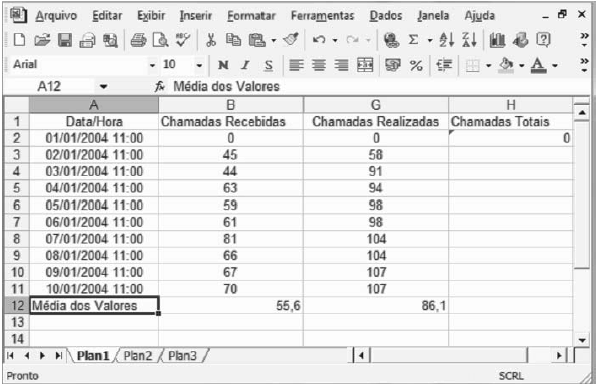
Task: Click the vertical scrollbar down arrow
Action: pos(582,340)
